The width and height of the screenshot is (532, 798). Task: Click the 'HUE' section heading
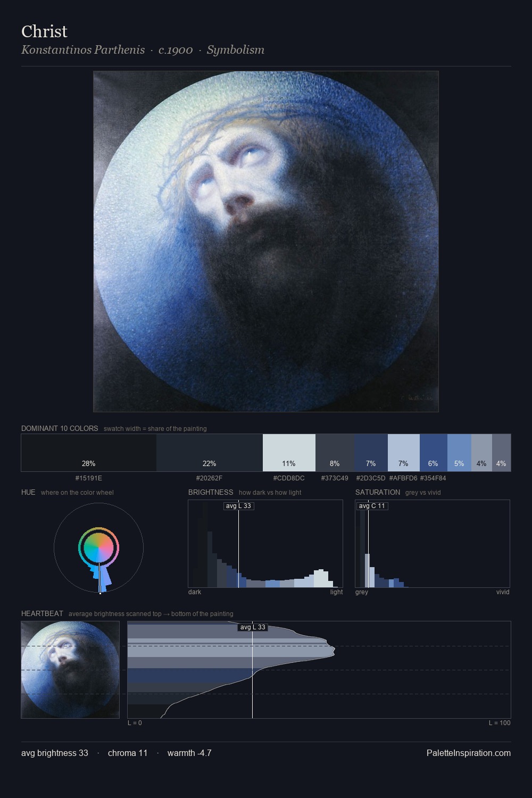[x=28, y=492]
